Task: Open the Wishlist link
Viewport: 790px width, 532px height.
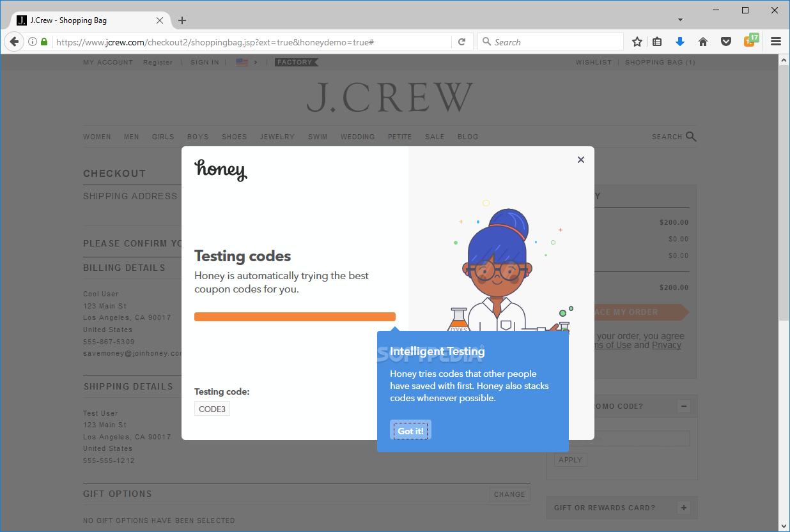Action: pos(594,62)
